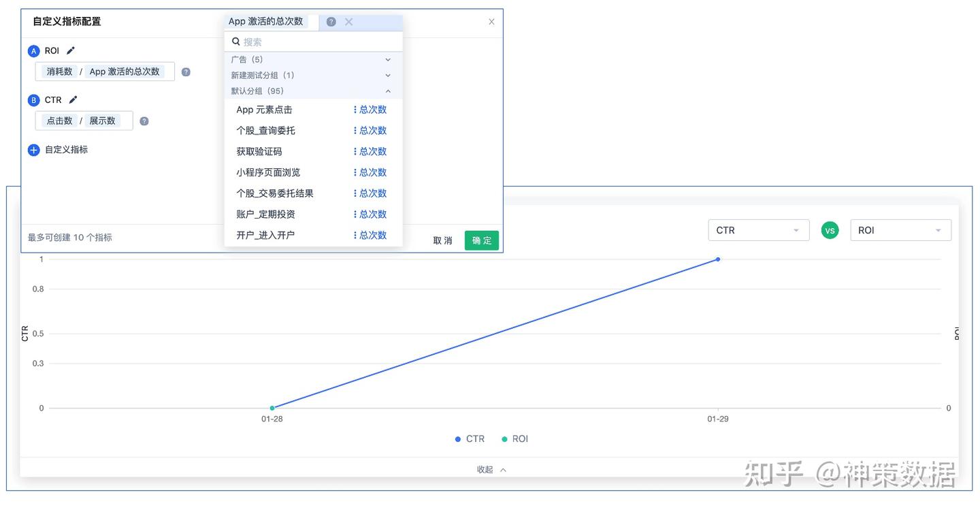Image resolution: width=980 pixels, height=514 pixels.
Task: Edit the ROI metric name via pencil icon
Action: [x=70, y=50]
